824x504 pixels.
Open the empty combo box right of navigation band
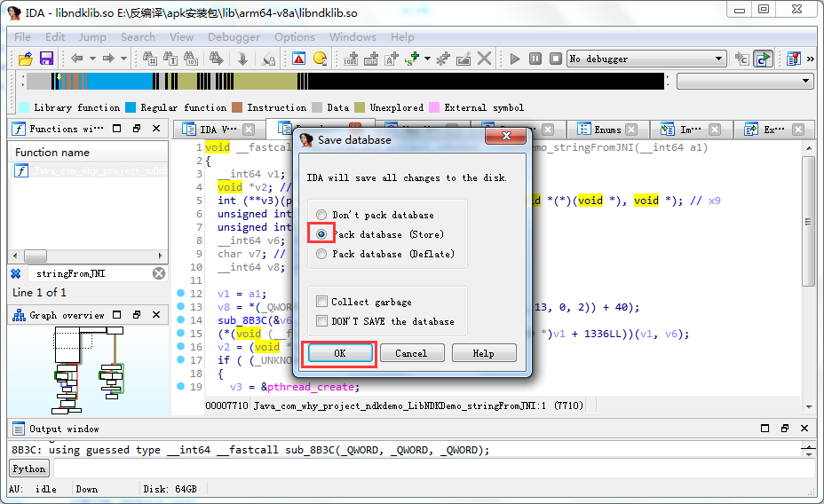[x=745, y=82]
